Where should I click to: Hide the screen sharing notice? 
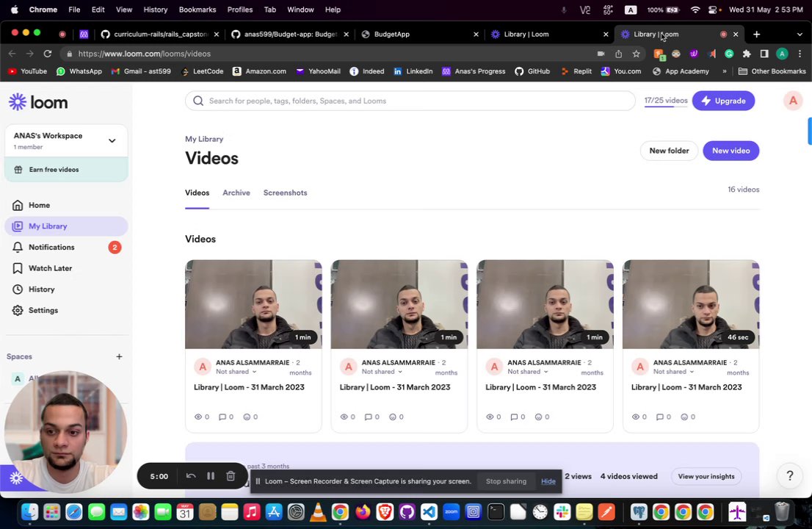[548, 481]
